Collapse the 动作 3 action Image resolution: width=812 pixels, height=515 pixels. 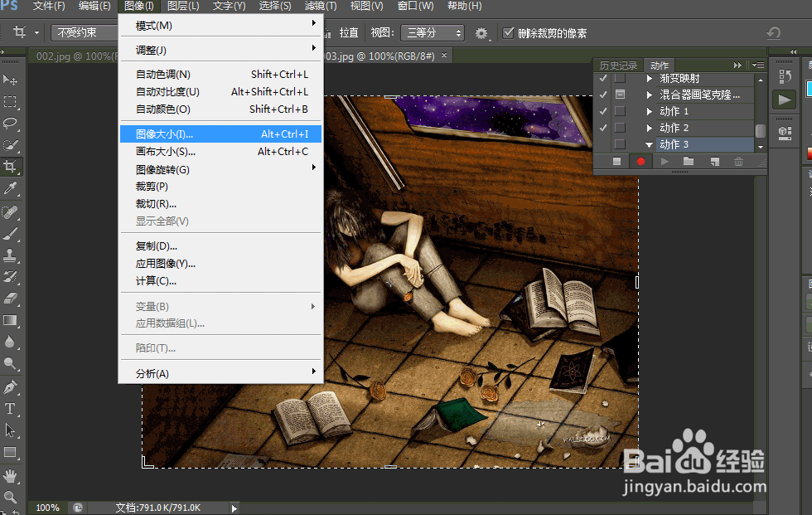pos(649,144)
